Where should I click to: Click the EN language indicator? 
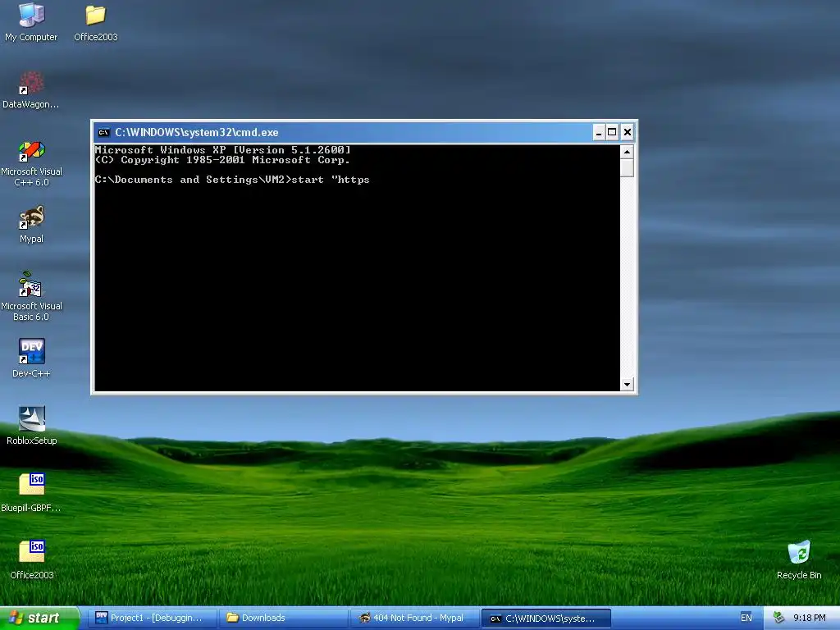tap(746, 618)
